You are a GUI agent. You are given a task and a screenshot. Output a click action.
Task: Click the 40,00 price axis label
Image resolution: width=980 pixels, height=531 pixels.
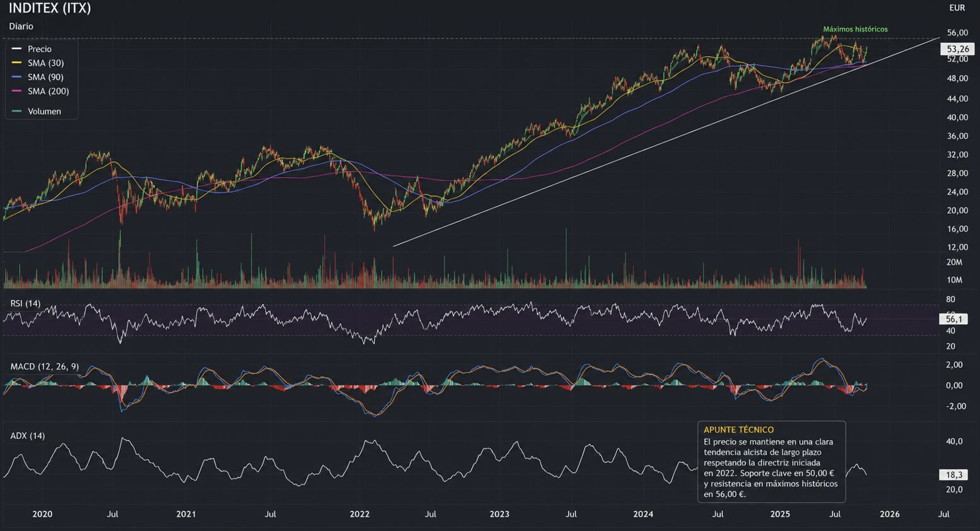click(x=957, y=117)
